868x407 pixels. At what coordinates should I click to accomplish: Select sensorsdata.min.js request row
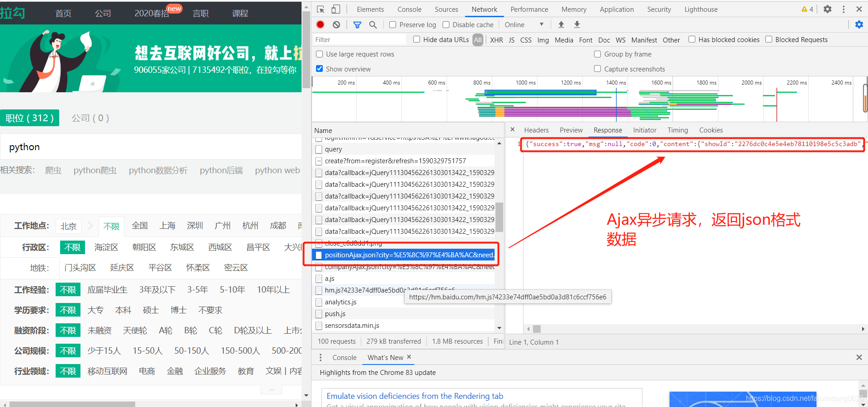point(404,326)
